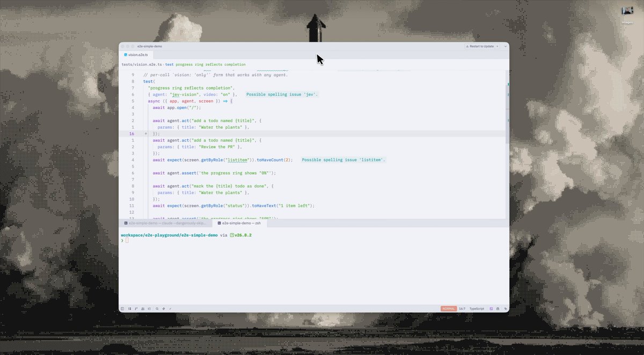The width and height of the screenshot is (644, 355).
Task: Click the 'the progress ring shows "0%"' string
Action: pyautogui.click(x=236, y=173)
